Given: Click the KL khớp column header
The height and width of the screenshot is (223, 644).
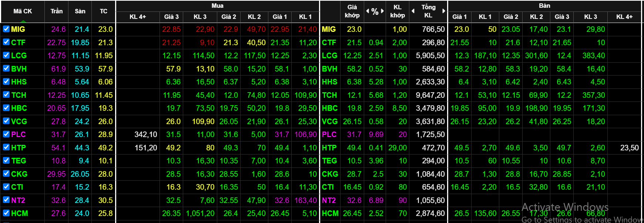Looking at the screenshot, I should [x=398, y=11].
